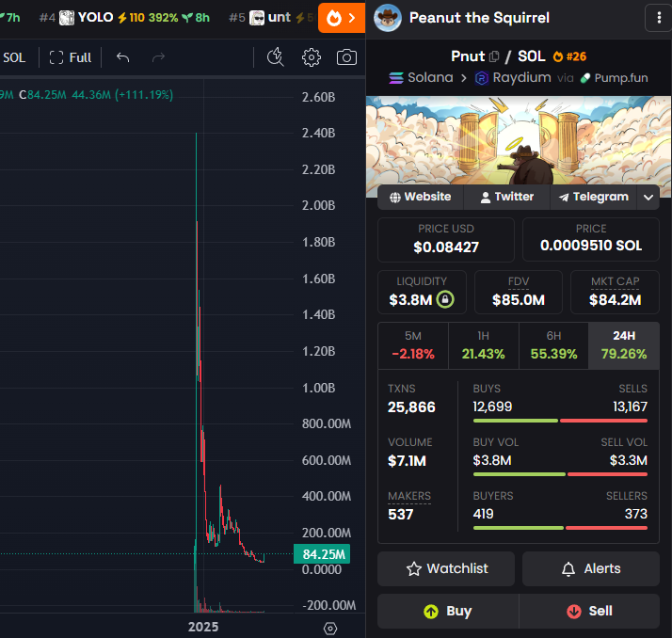The height and width of the screenshot is (638, 672).
Task: Take a chart snapshot with camera icon
Action: coord(346,57)
